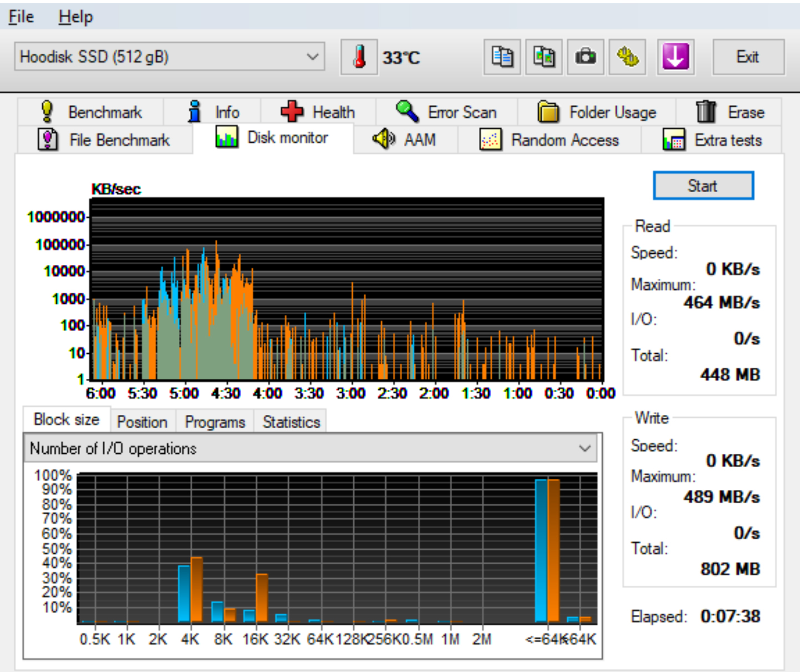Click the File Benchmark document icon
Viewport: 800px width, 672px height.
tap(48, 139)
